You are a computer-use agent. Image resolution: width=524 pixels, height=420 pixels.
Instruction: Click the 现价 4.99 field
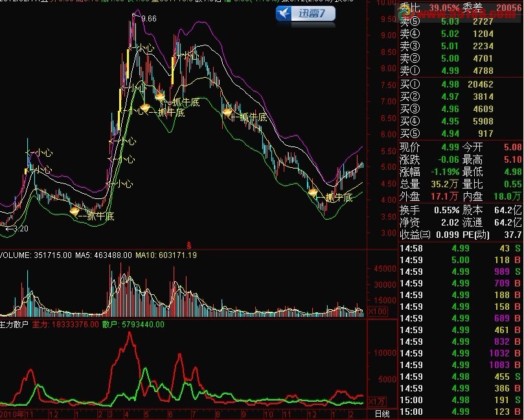[429, 147]
